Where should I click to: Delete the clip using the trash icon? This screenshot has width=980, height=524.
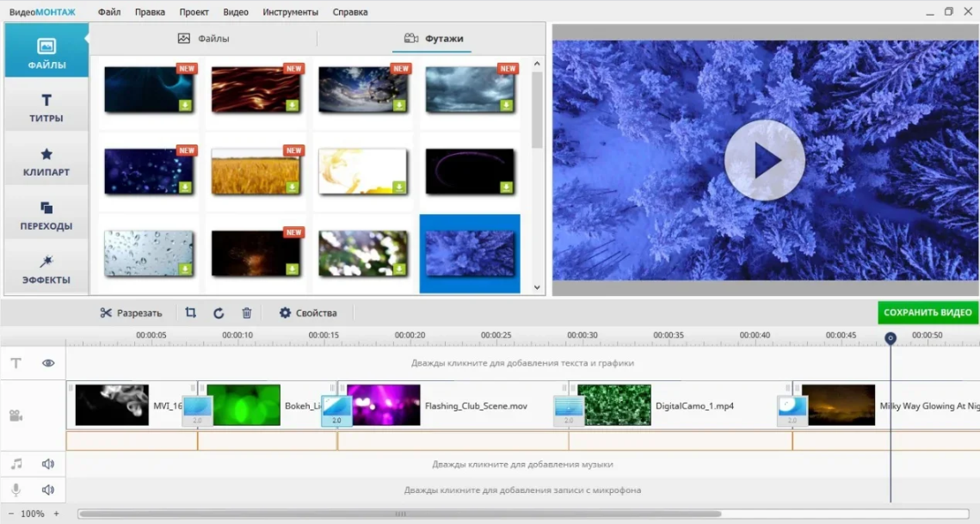247,313
